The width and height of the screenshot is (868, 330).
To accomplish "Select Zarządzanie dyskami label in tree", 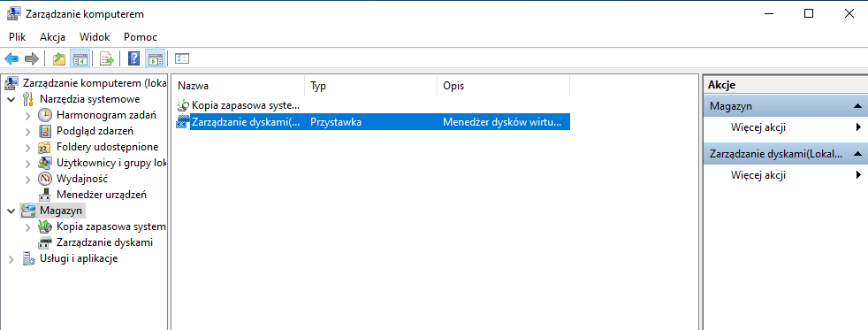I will coord(104,242).
